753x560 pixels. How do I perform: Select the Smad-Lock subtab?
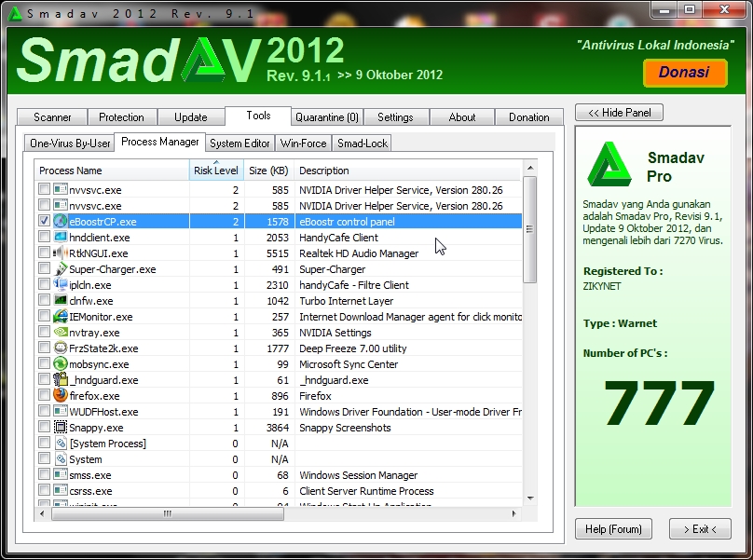(x=363, y=143)
